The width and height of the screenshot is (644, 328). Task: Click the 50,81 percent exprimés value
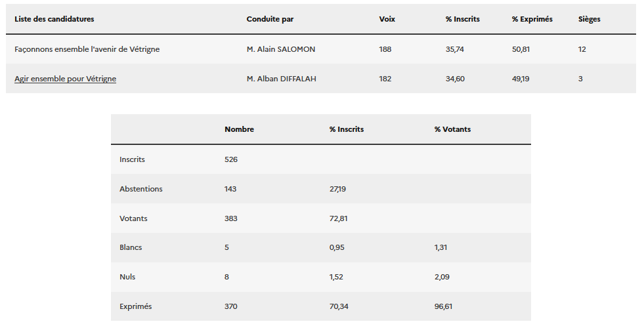(521, 49)
